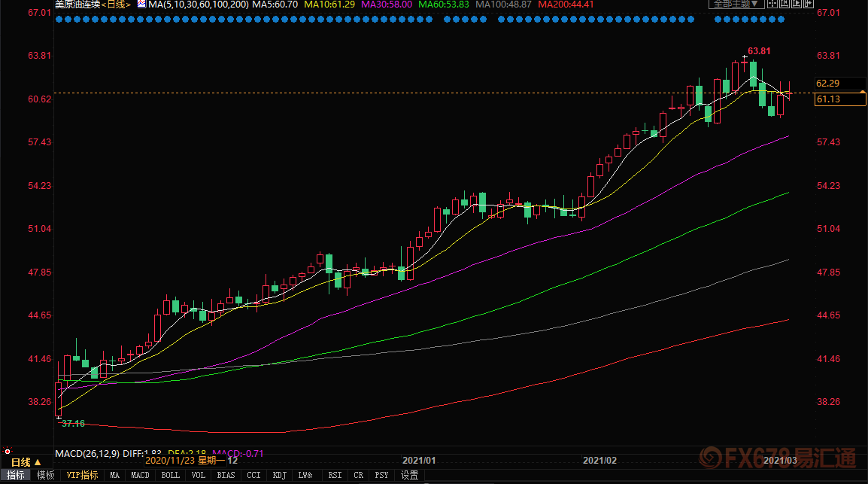Click the 2021/02 time axis label
Screen dimensions: 868x484
coord(599,461)
